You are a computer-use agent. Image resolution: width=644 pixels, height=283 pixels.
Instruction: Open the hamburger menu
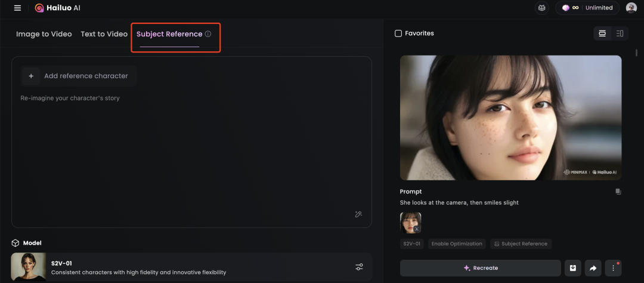[x=17, y=8]
